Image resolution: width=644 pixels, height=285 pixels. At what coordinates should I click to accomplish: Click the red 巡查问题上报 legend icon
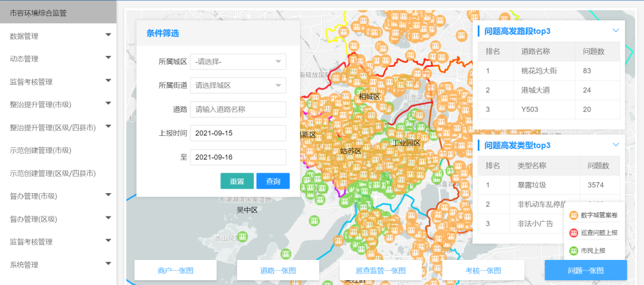pyautogui.click(x=574, y=233)
